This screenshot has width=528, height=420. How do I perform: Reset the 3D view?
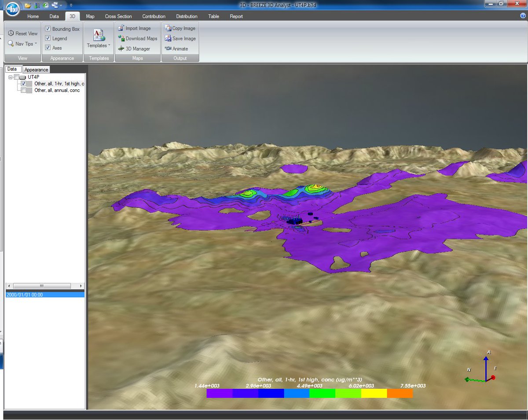[x=23, y=33]
